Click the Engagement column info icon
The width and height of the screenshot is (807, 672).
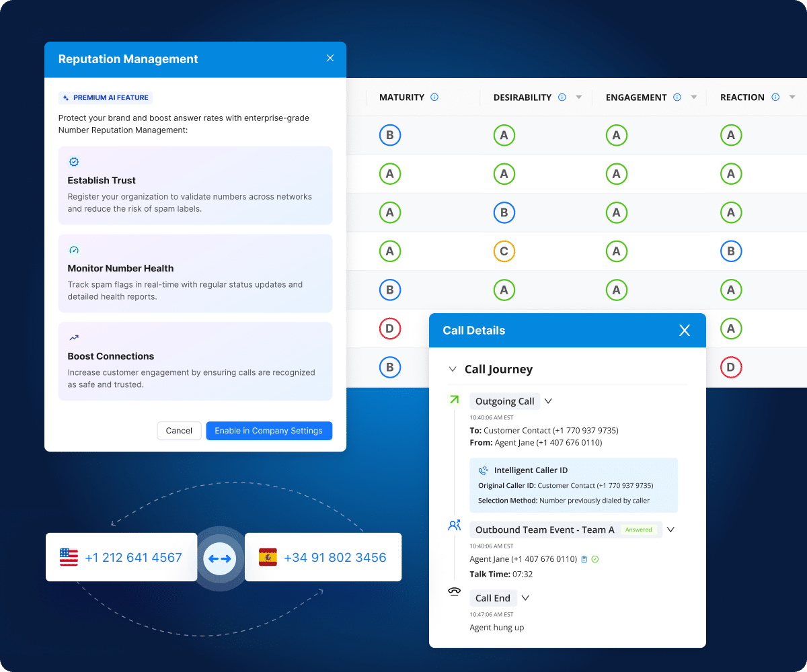[x=677, y=97]
